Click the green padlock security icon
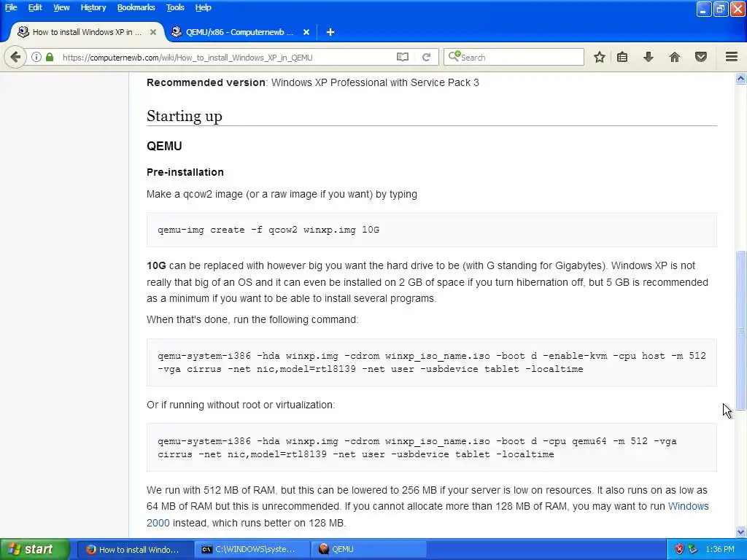This screenshot has height=560, width=747. click(50, 57)
